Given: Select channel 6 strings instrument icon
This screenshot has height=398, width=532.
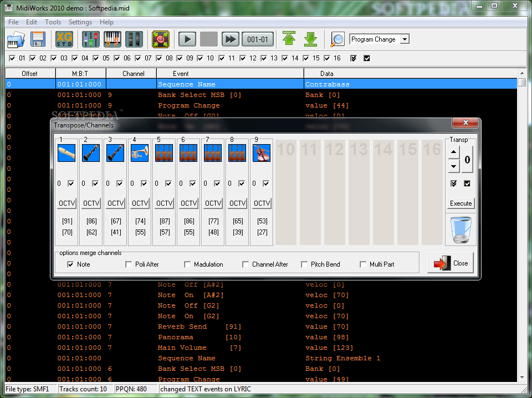Looking at the screenshot, I should (x=188, y=153).
